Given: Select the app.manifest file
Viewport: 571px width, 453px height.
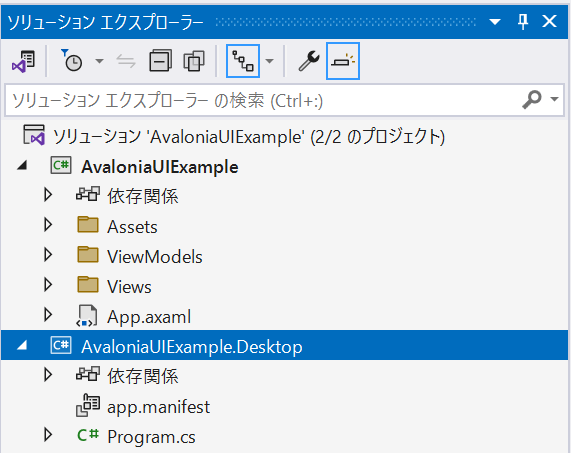Looking at the screenshot, I should click(158, 406).
